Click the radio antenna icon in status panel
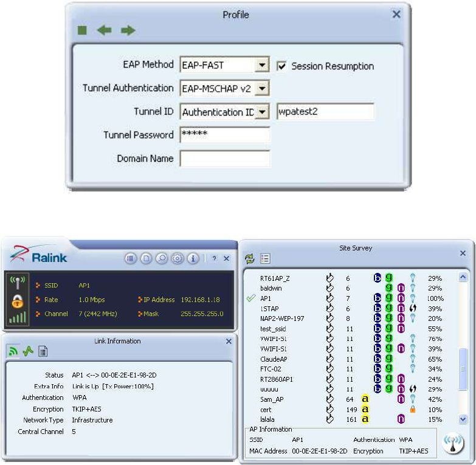The image size is (476, 465). [x=17, y=282]
